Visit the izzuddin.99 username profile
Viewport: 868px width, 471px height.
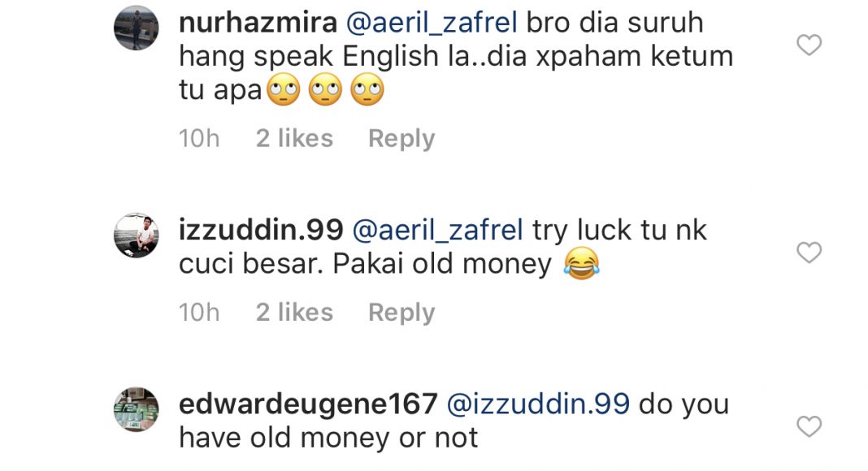(261, 230)
